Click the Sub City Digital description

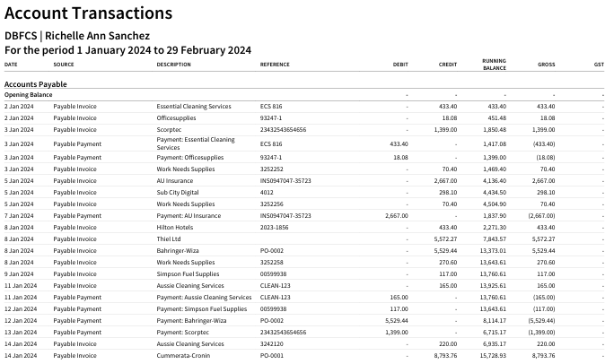[x=178, y=193]
